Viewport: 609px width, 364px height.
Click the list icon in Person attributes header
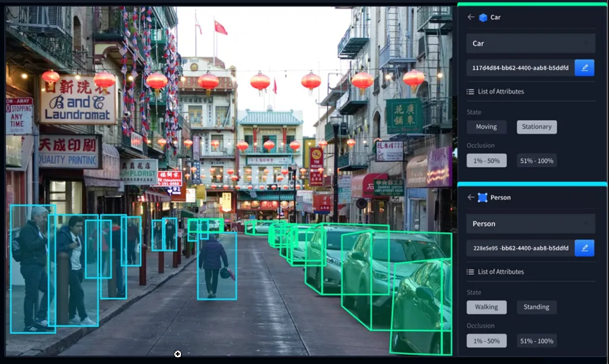tap(470, 272)
